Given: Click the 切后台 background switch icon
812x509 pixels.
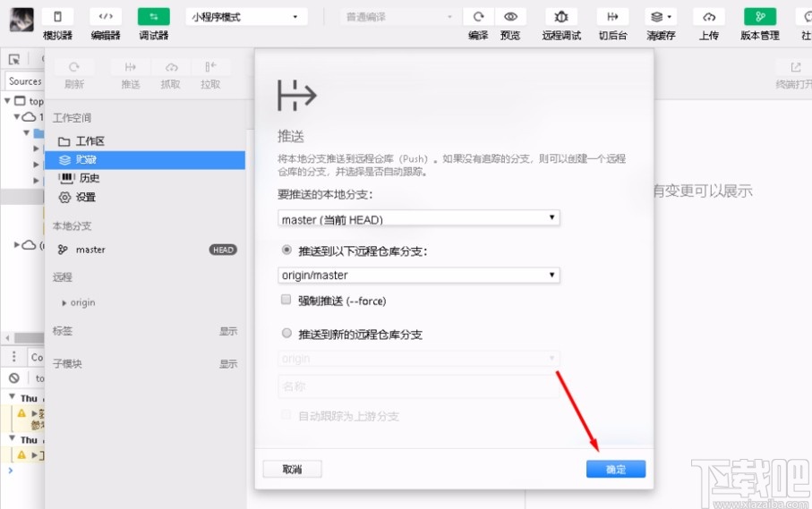Looking at the screenshot, I should point(612,17).
